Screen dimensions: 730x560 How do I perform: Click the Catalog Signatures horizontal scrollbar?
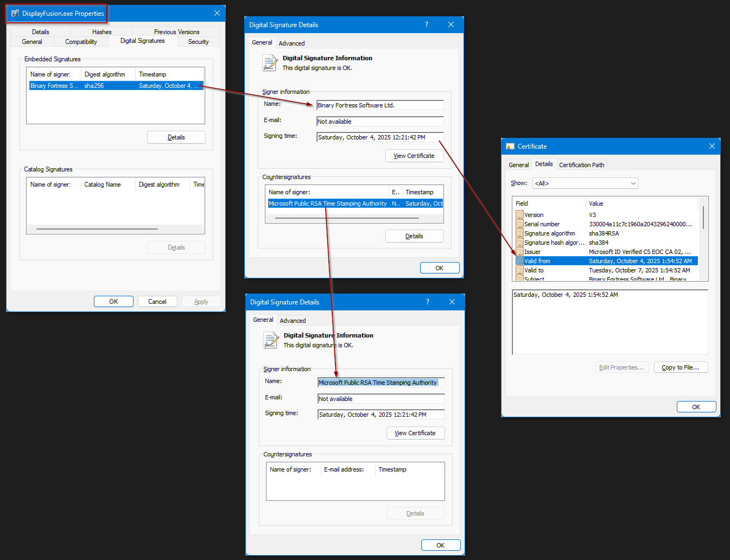point(97,229)
